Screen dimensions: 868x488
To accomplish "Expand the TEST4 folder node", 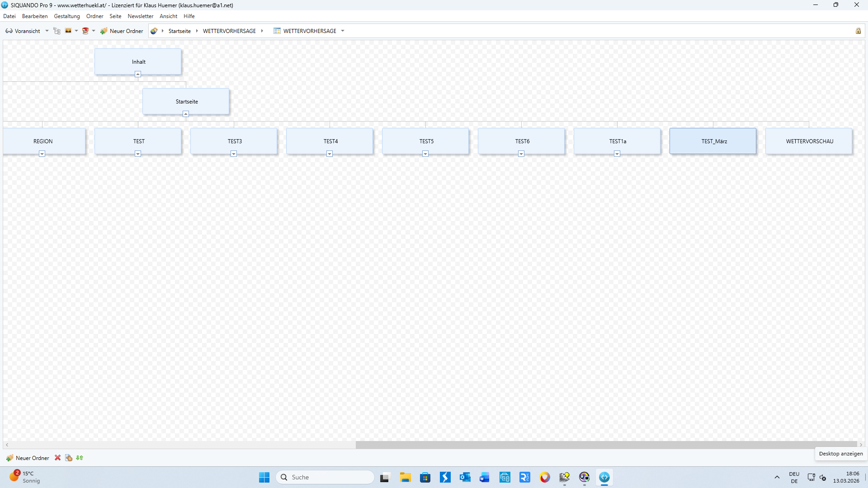I will [x=330, y=154].
